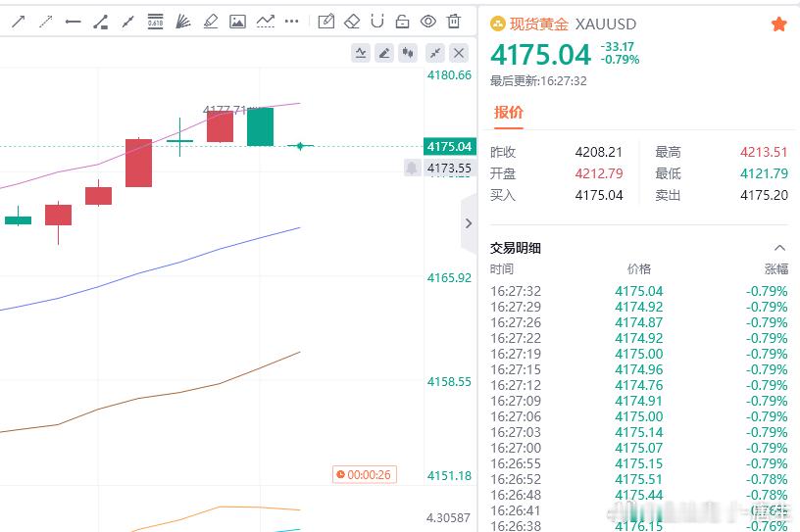This screenshot has height=532, width=800.
Task: Click the 现货黄金 symbol name
Action: 539,24
